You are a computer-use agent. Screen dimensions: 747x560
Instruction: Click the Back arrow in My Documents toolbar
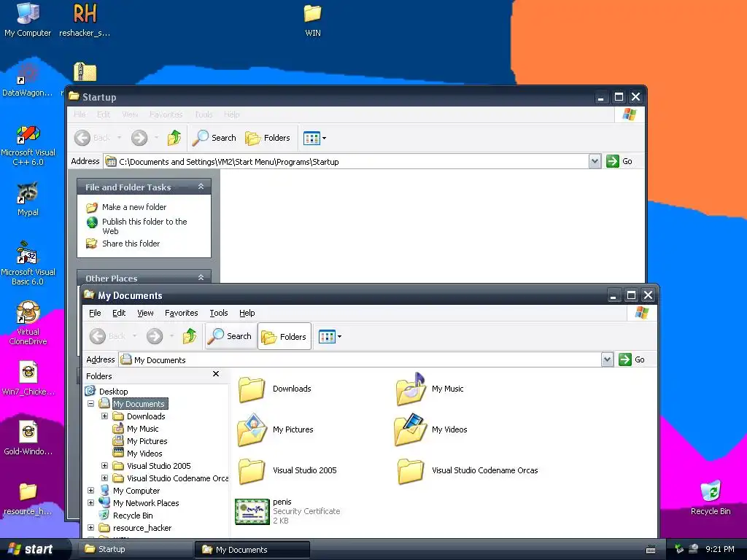click(x=98, y=336)
